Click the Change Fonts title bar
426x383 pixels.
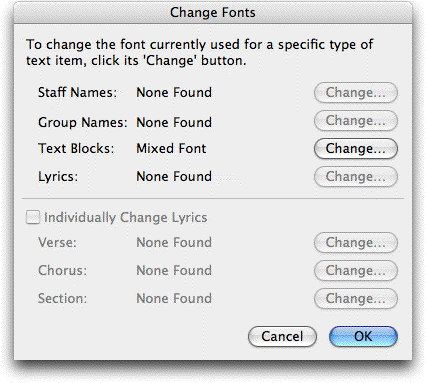point(213,13)
